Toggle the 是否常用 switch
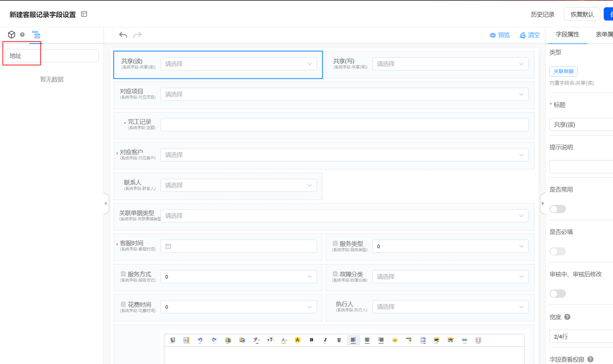The width and height of the screenshot is (613, 364). (x=557, y=209)
